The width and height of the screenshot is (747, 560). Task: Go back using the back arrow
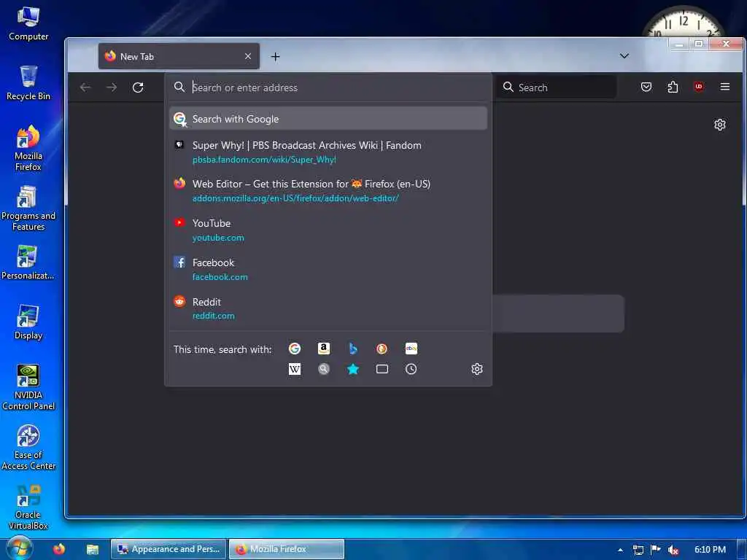(x=85, y=87)
